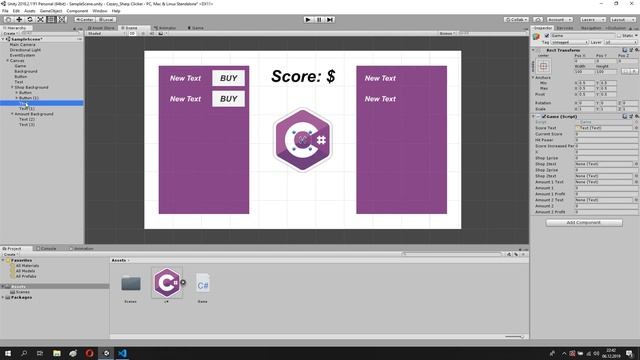This screenshot has height=360, width=640.
Task: Click the Game object icon in Inspector
Action: [x=536, y=37]
